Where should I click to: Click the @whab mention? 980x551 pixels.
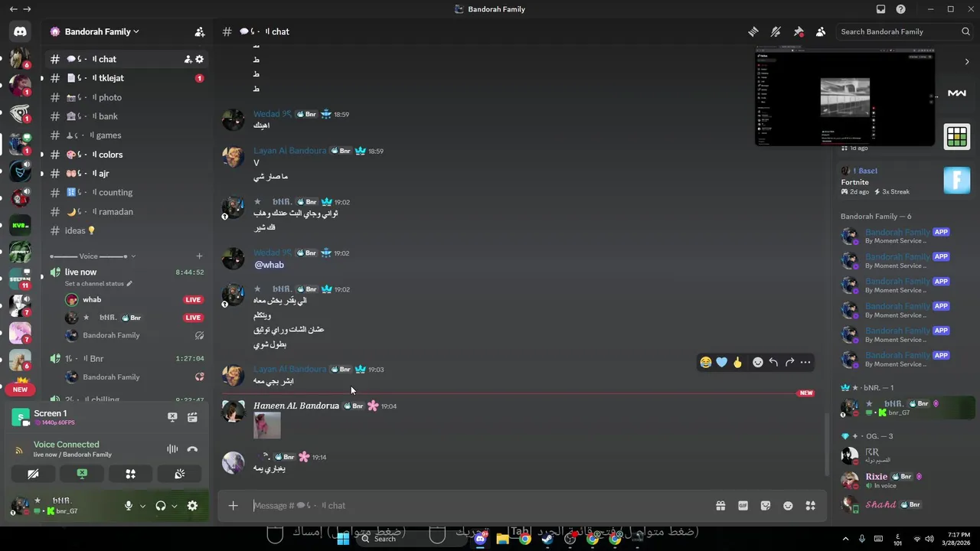click(269, 265)
